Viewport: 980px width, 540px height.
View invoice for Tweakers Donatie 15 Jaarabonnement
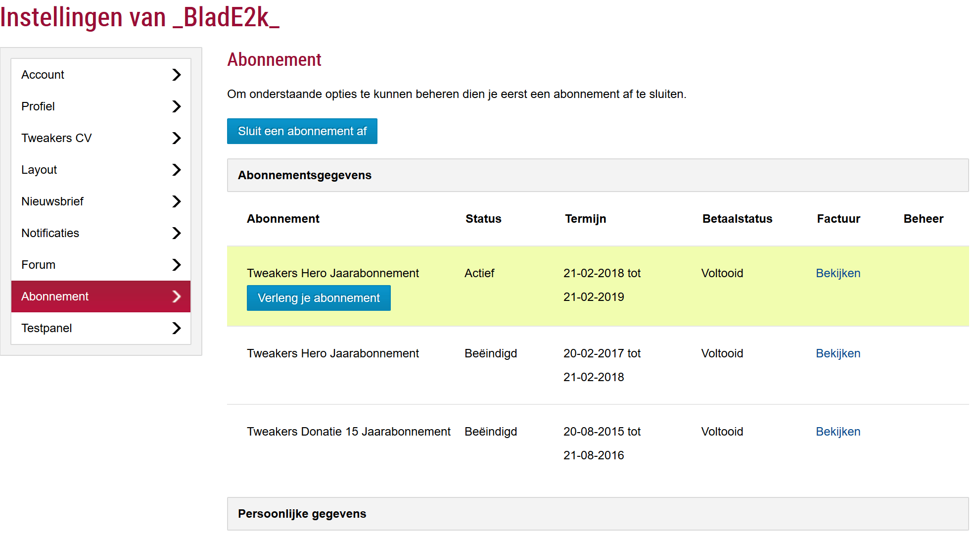tap(838, 432)
